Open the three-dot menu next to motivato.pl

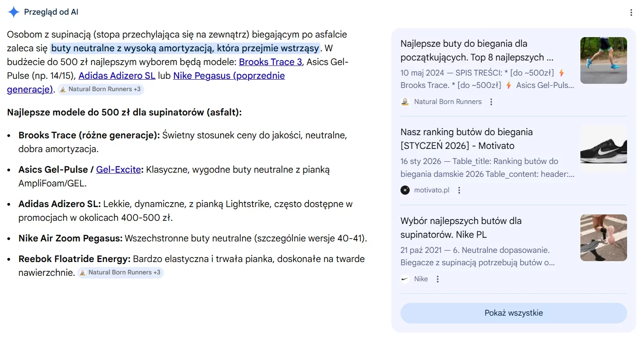coord(459,190)
